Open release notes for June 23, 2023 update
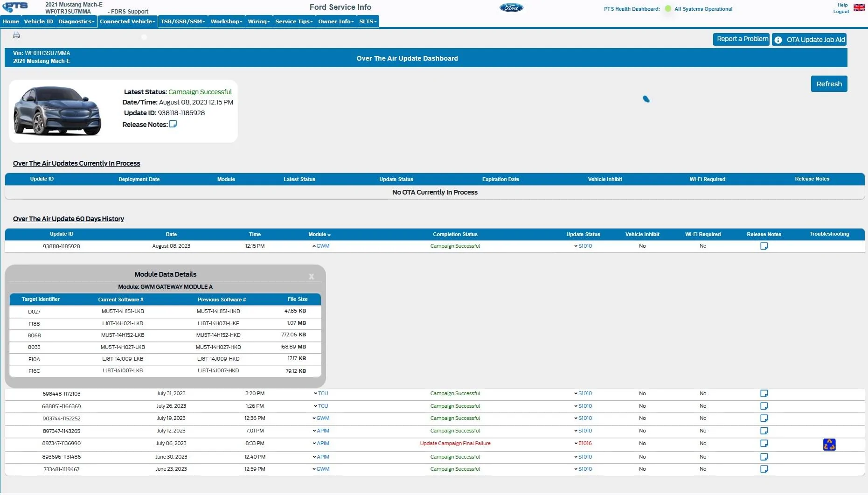This screenshot has width=868, height=495. (x=764, y=469)
